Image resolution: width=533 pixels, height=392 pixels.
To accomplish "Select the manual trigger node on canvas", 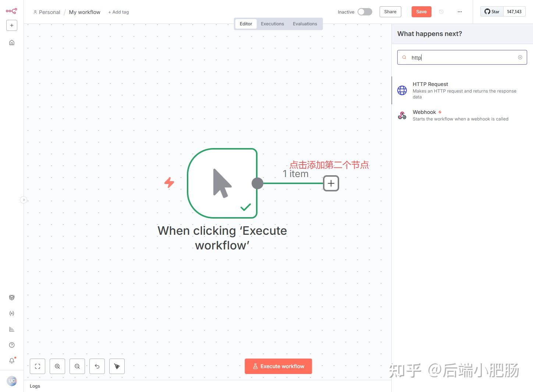I will 222,183.
